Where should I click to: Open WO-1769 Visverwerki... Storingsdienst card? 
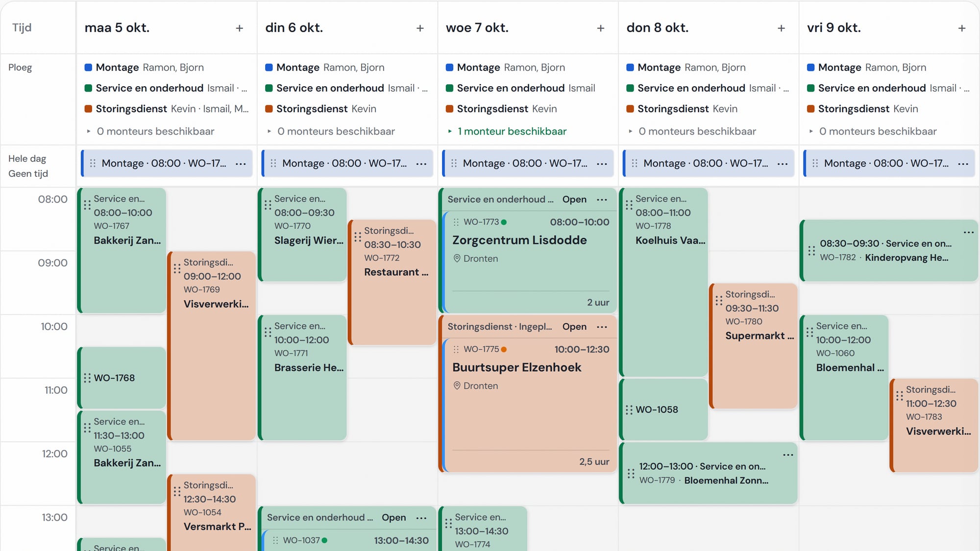[212, 346]
